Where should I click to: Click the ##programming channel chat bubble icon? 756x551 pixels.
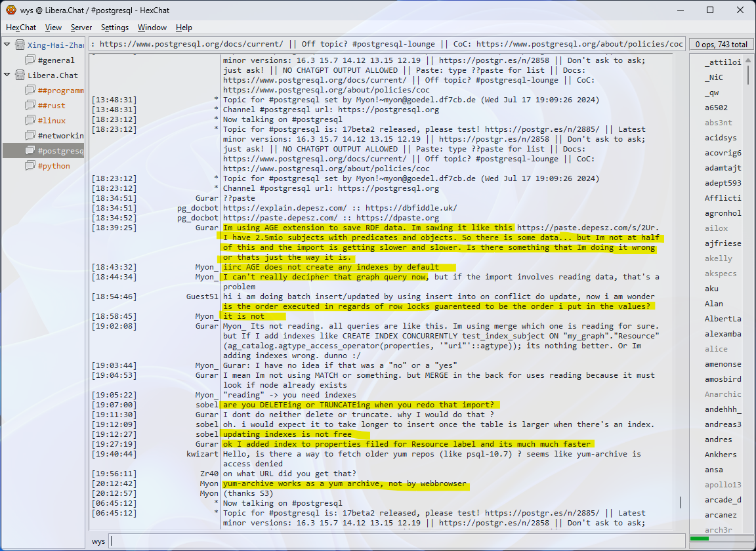30,91
